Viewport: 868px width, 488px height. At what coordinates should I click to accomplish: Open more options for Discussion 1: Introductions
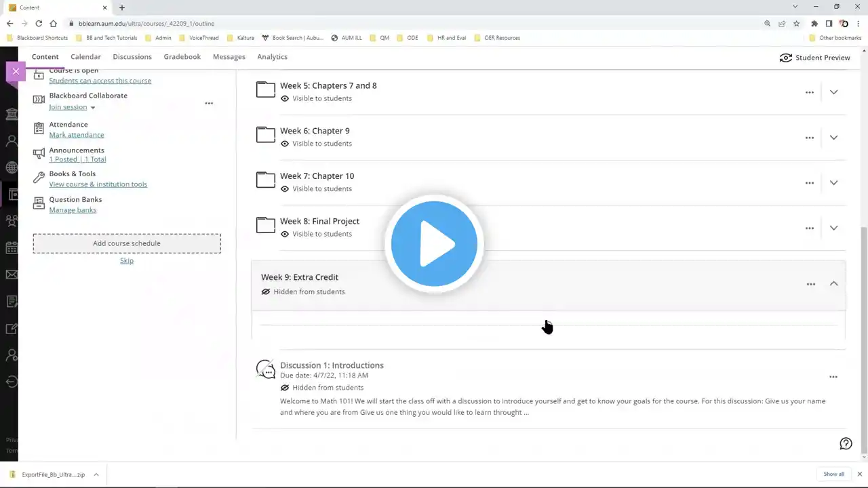[833, 377]
